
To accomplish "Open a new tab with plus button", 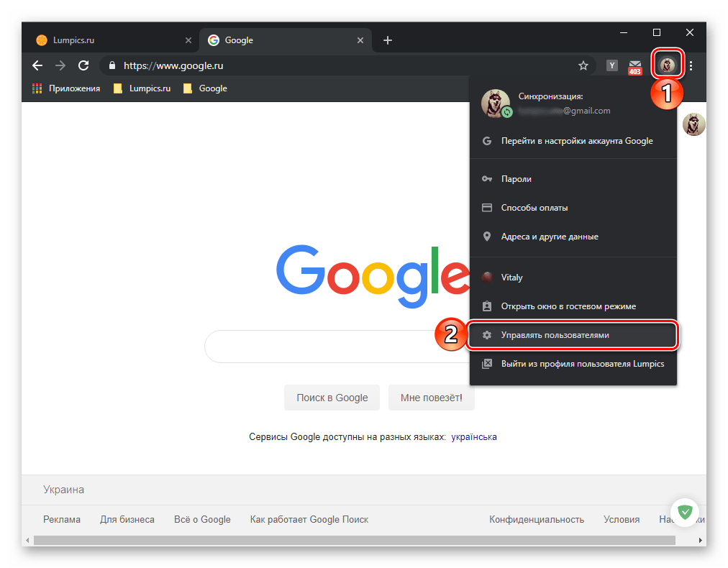I will pyautogui.click(x=388, y=40).
